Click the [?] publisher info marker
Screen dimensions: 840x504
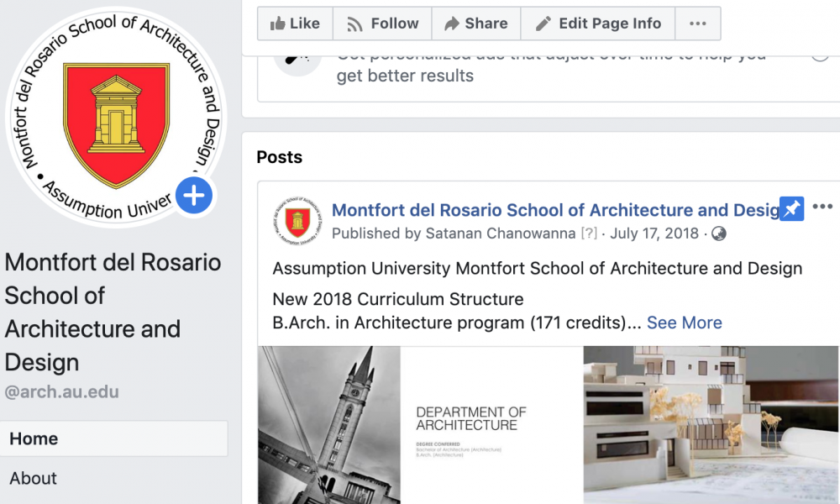(589, 234)
